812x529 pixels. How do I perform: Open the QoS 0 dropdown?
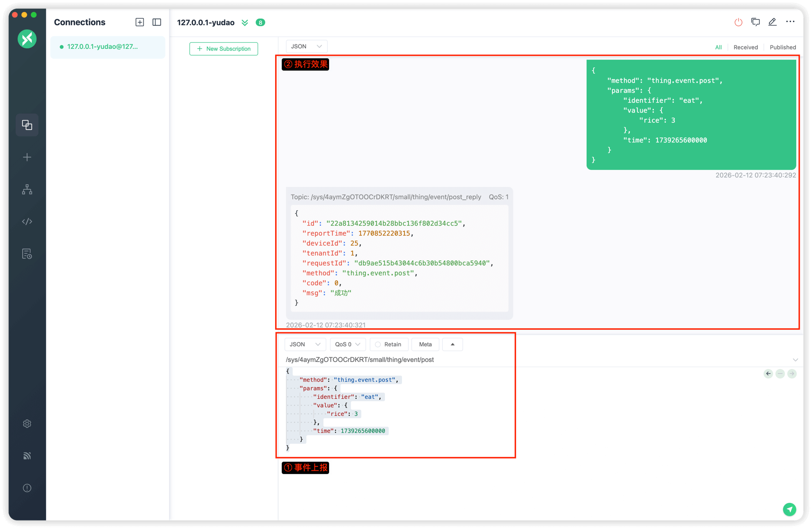(348, 344)
